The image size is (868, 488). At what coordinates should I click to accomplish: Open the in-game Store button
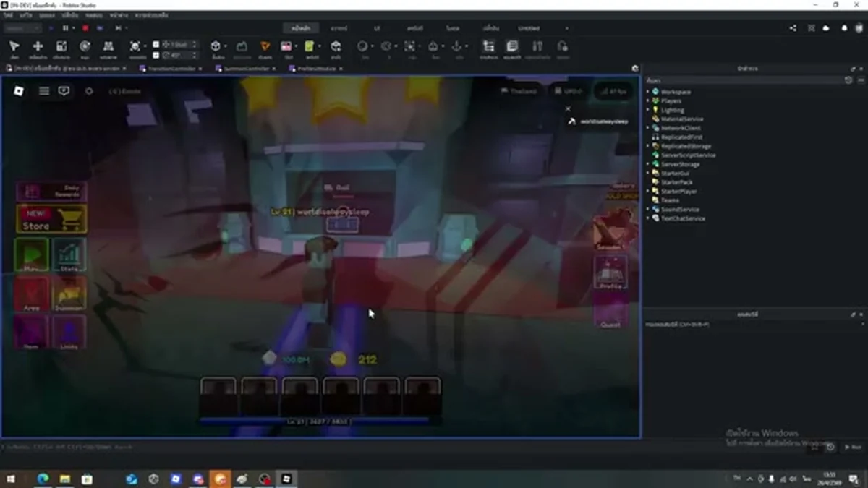coord(51,220)
